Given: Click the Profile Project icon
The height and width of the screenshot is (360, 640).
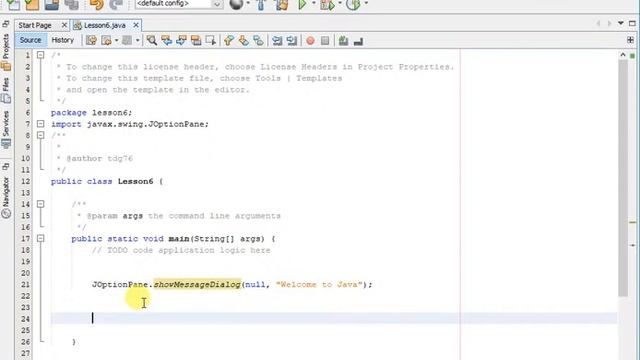Looking at the screenshot, I should 353,5.
